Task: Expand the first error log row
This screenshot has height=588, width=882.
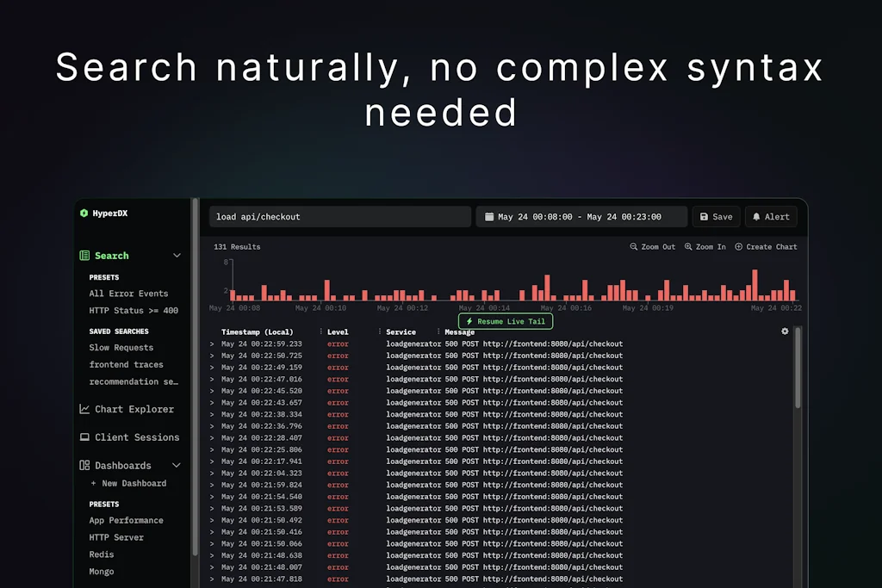Action: click(212, 344)
